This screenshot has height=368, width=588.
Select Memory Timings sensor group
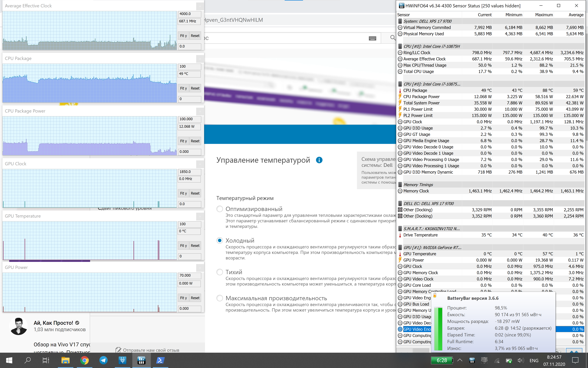coord(491,185)
